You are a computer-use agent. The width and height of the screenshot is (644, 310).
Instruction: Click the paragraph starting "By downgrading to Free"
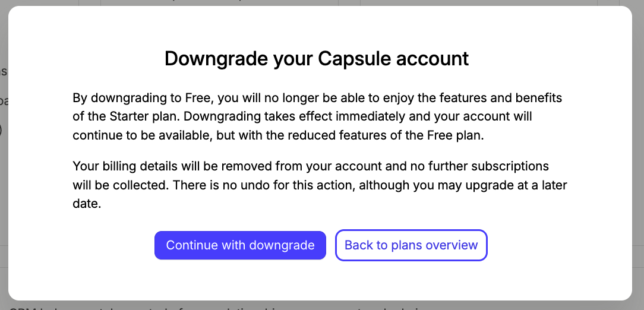click(x=317, y=117)
